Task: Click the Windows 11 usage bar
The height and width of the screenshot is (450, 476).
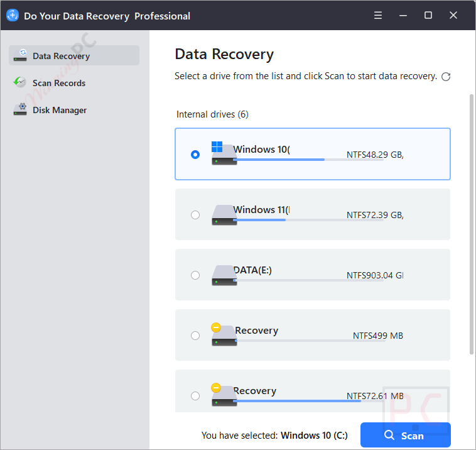Action: tap(308, 220)
